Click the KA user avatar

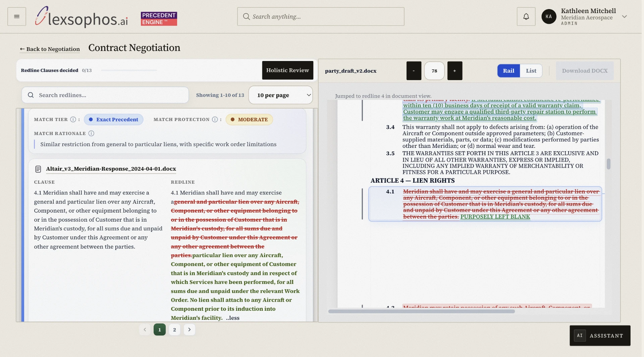click(549, 16)
